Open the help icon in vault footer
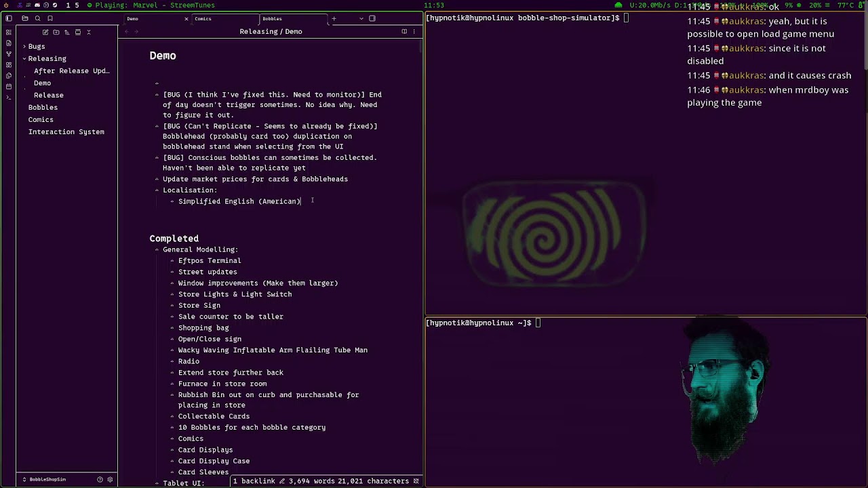The image size is (868, 488). [x=100, y=479]
